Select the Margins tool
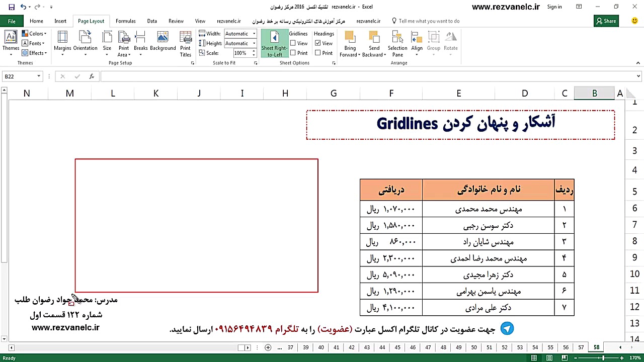The height and width of the screenshot is (362, 644). [x=62, y=43]
